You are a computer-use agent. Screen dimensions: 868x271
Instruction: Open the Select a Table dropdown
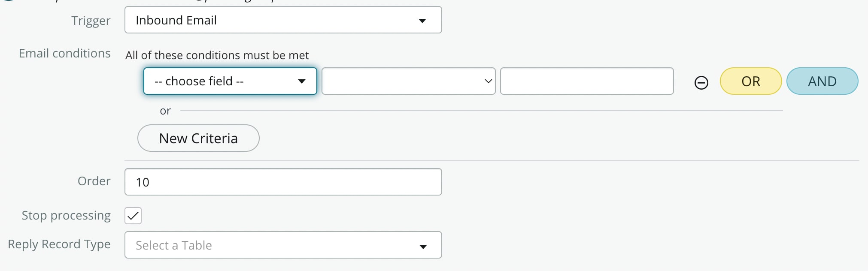click(x=283, y=245)
